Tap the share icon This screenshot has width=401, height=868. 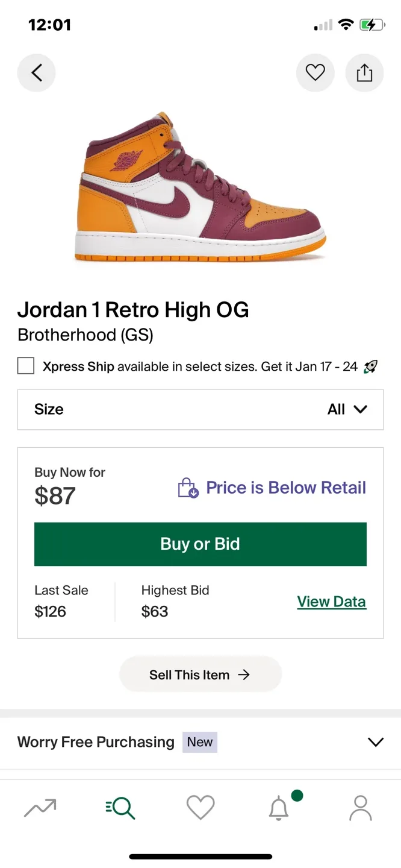coord(364,73)
